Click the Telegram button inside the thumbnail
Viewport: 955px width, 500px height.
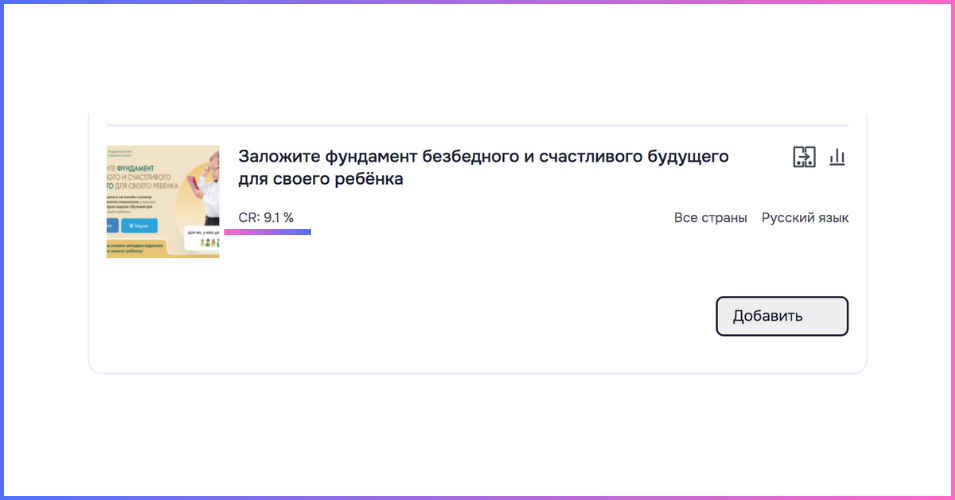click(x=139, y=225)
